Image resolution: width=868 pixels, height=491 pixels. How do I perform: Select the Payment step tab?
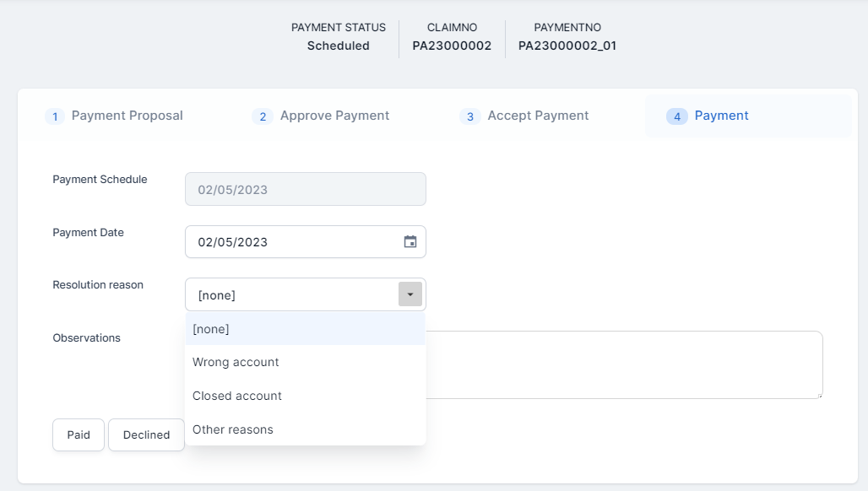coord(720,116)
